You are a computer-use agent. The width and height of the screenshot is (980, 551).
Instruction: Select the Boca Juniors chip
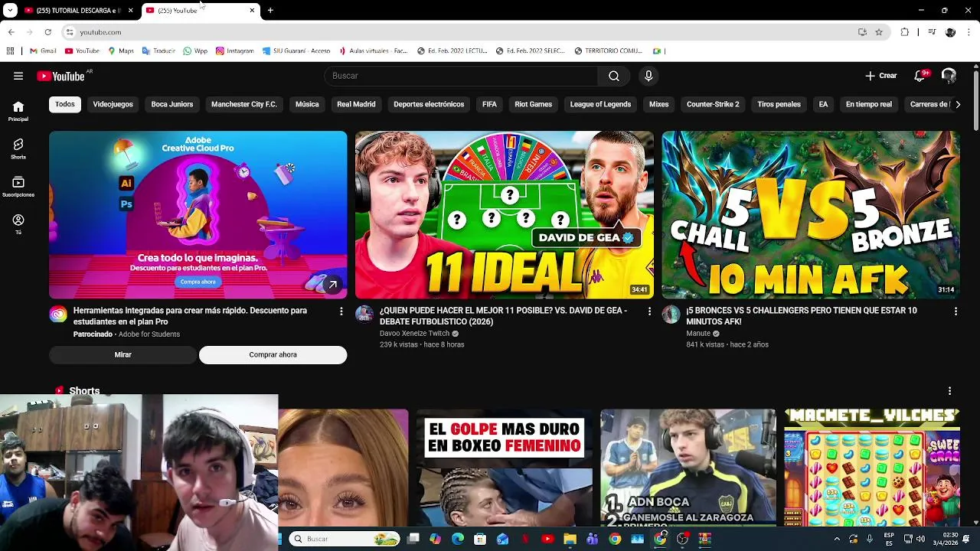[x=172, y=104]
